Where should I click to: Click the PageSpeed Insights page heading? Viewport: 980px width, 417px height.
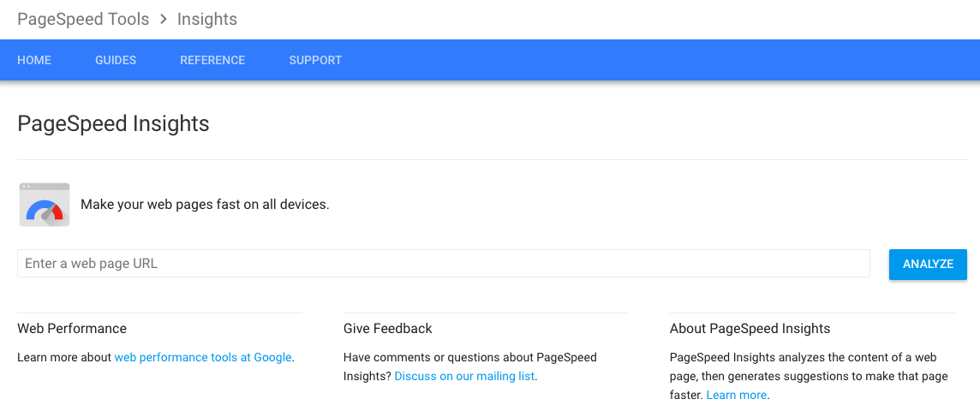[113, 123]
